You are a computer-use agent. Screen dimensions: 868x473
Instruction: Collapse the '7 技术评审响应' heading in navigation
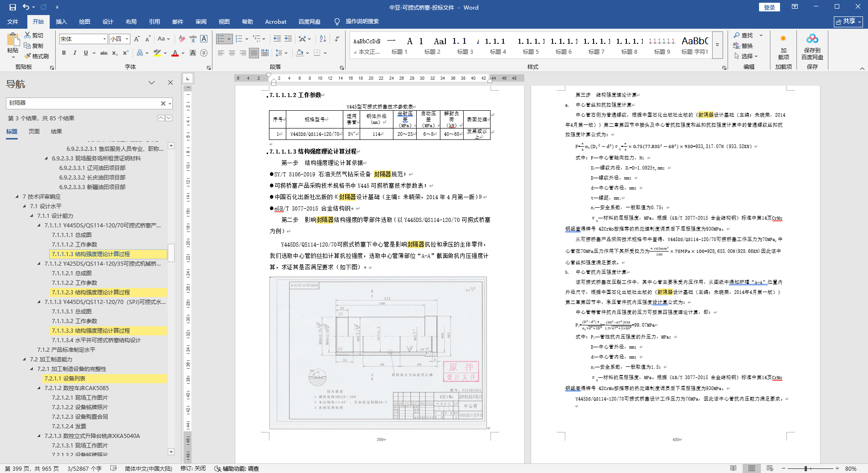pos(17,197)
